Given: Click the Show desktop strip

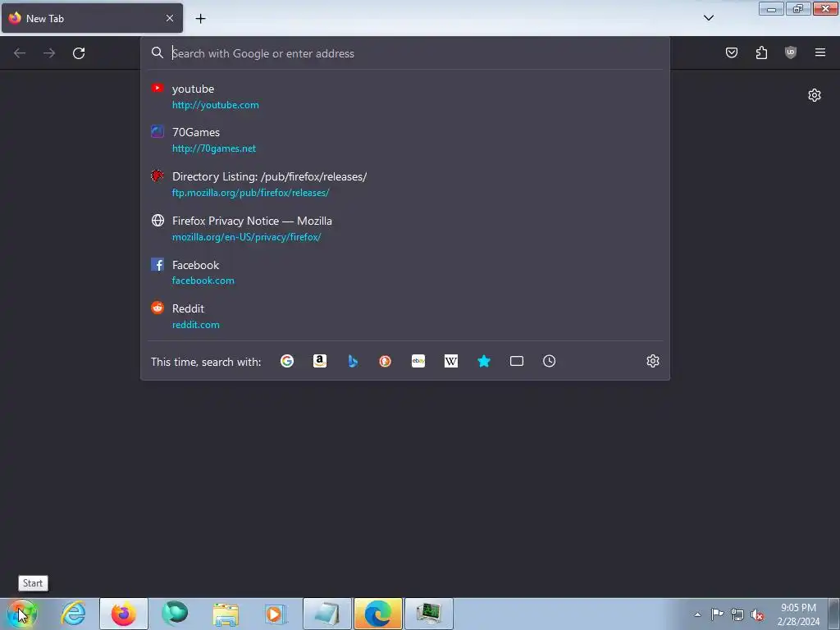Looking at the screenshot, I should (834, 614).
